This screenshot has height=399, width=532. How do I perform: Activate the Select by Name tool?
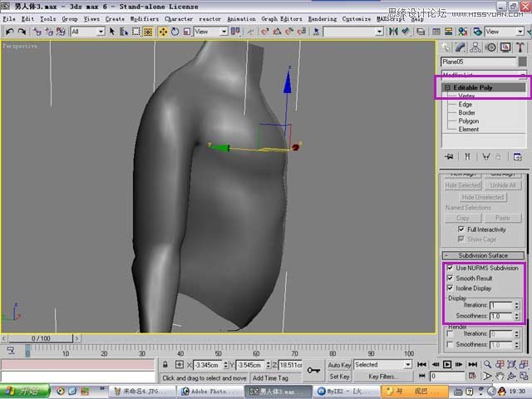pos(124,32)
